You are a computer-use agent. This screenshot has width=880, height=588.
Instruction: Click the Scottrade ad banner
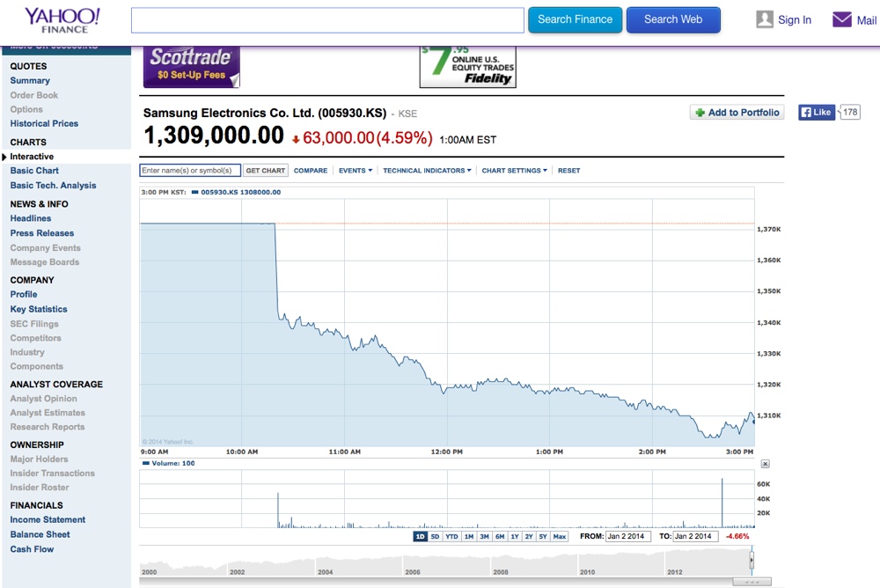(191, 67)
